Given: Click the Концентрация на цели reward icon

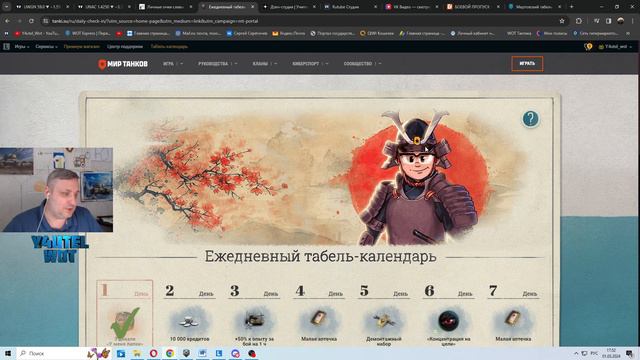Looking at the screenshot, I should point(448,320).
